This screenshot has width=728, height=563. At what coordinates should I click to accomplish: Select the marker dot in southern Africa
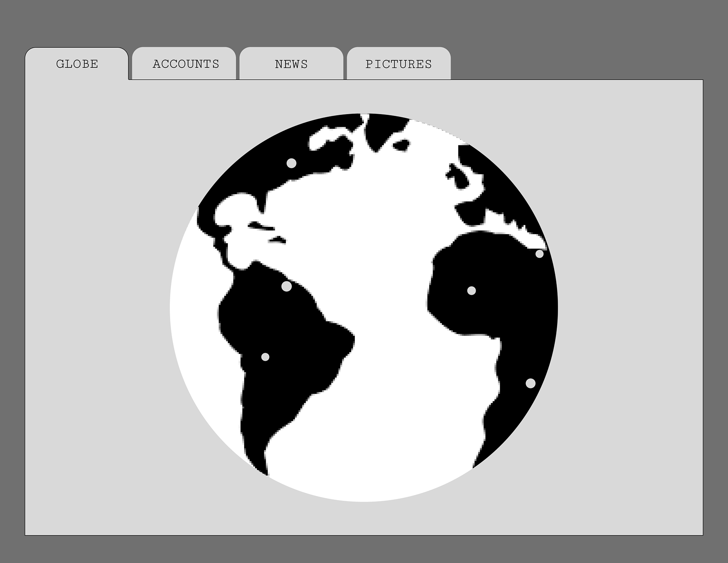pyautogui.click(x=530, y=383)
